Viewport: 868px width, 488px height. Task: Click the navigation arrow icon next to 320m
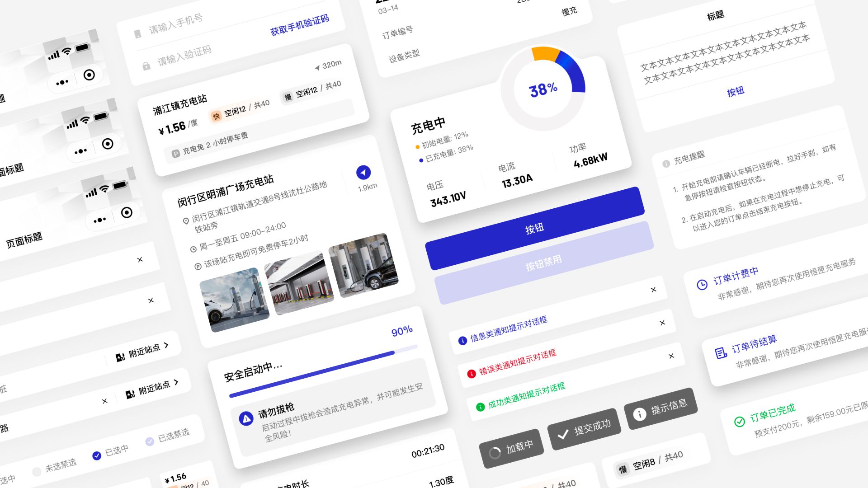317,68
